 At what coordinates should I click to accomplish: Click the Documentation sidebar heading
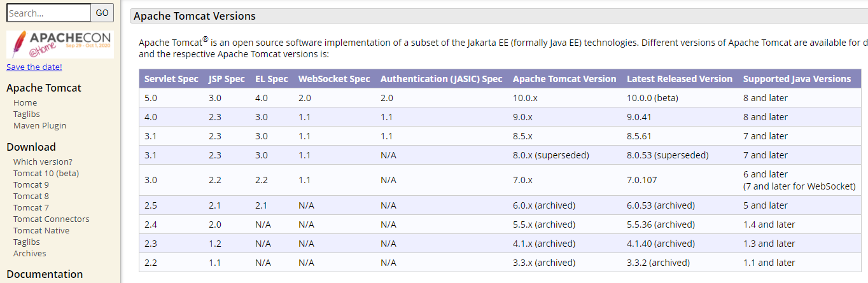(x=45, y=274)
